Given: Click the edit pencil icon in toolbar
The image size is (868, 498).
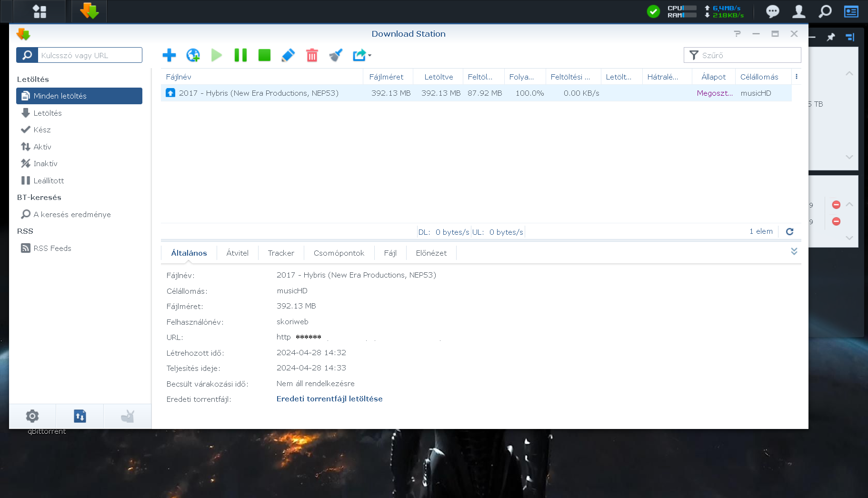Looking at the screenshot, I should [288, 55].
